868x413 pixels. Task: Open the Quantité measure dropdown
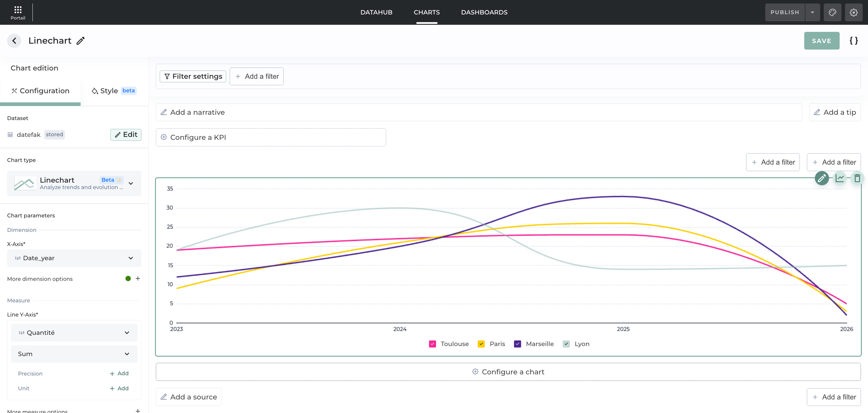pos(74,332)
